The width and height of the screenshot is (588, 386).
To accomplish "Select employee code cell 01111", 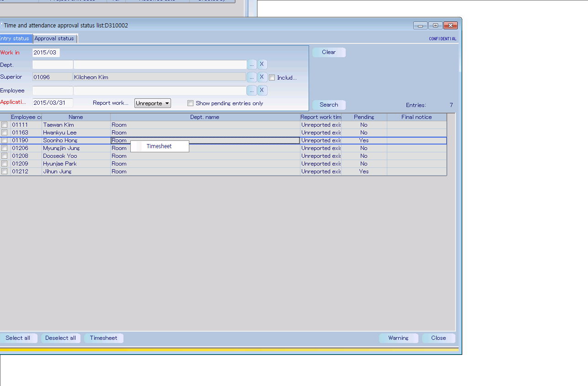I will coord(26,125).
